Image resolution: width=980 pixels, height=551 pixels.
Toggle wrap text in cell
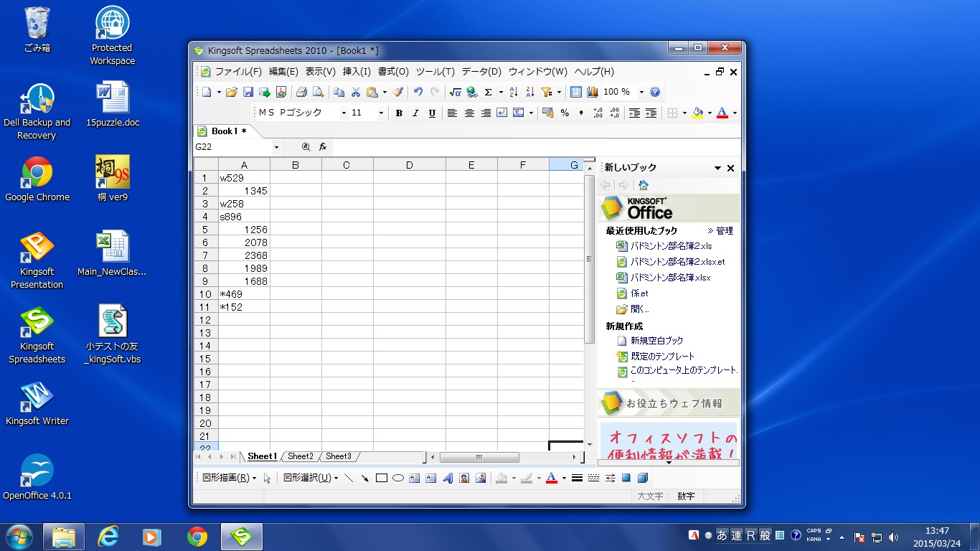click(502, 113)
